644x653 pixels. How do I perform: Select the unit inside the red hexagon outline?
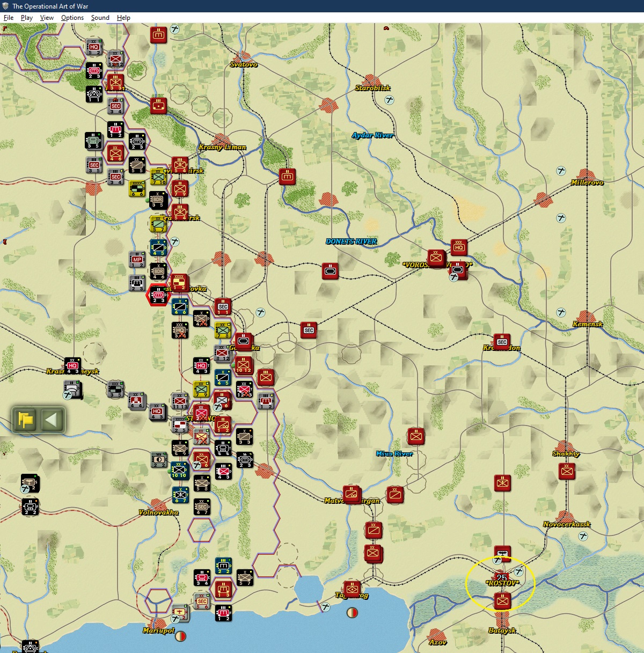pos(159,295)
